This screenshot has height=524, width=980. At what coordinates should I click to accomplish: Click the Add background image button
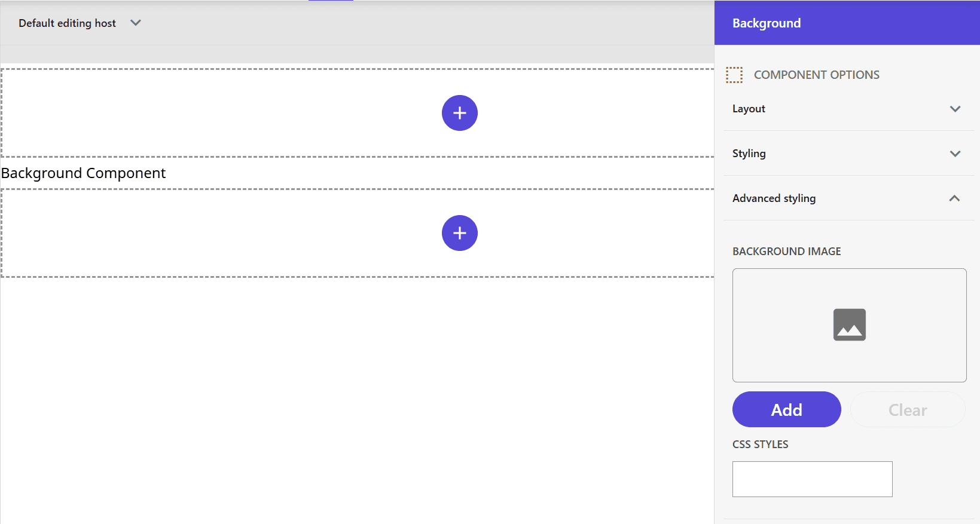(786, 409)
